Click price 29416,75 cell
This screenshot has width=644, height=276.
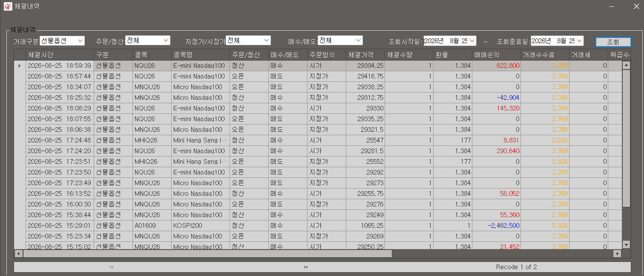(365, 76)
